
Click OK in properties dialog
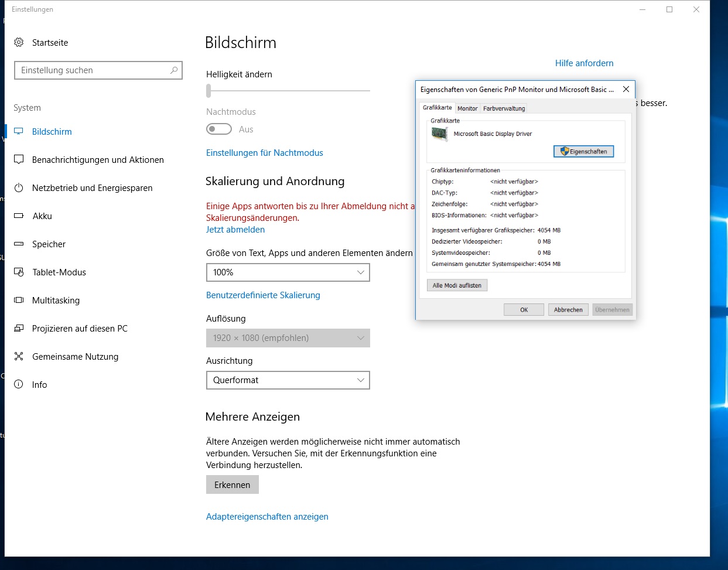coord(524,309)
